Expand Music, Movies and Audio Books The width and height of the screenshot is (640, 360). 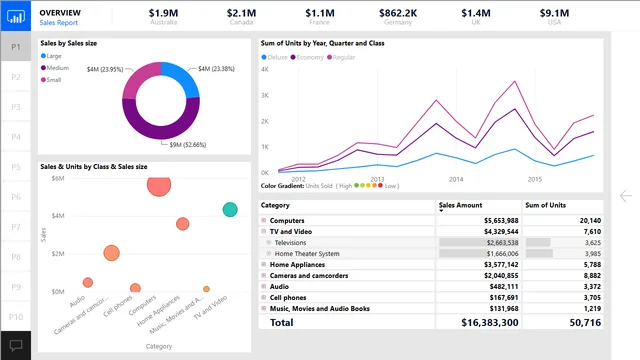tap(264, 309)
